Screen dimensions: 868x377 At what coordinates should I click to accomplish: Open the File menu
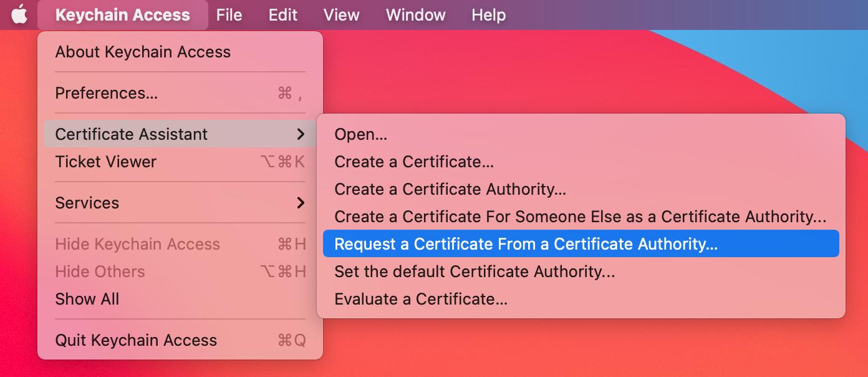[229, 15]
